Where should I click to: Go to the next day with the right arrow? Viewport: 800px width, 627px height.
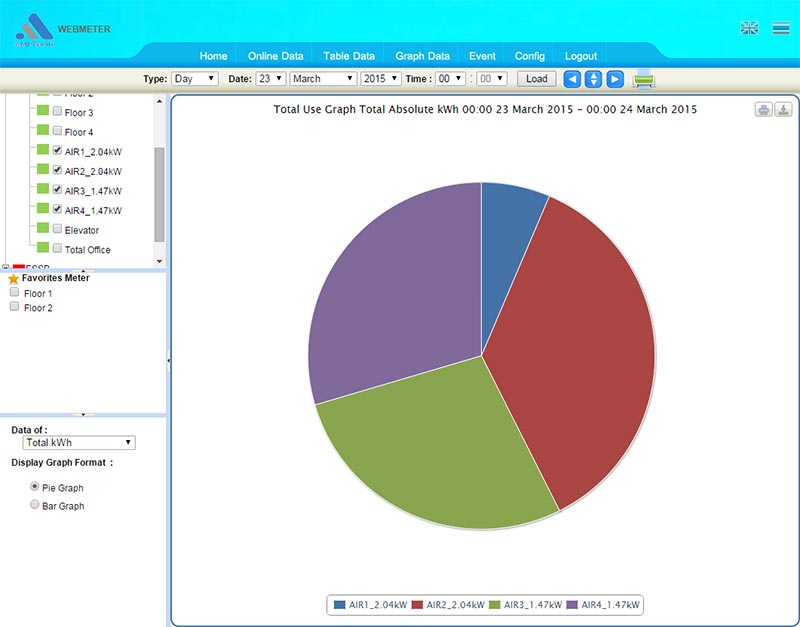point(615,79)
